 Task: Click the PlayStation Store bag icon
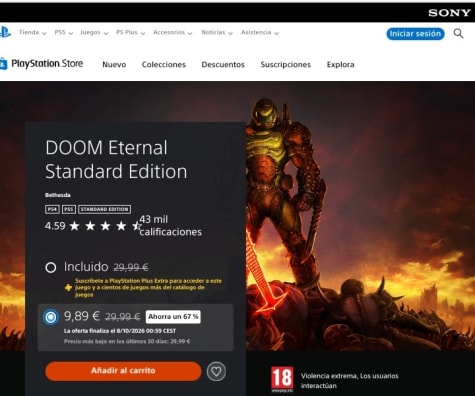coord(3,63)
